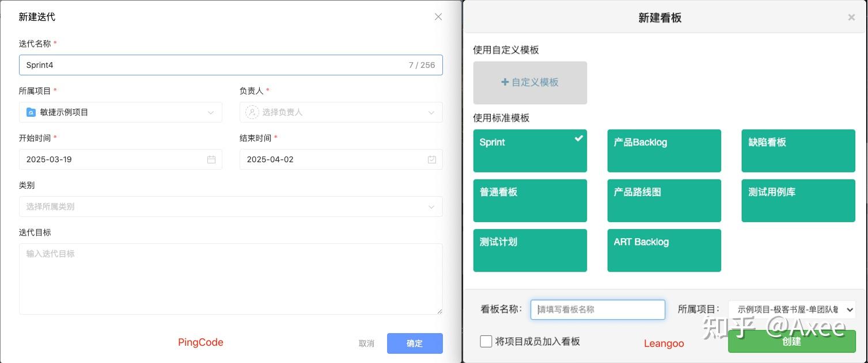
Task: Click the 迭代目标 text area
Action: pos(230,279)
